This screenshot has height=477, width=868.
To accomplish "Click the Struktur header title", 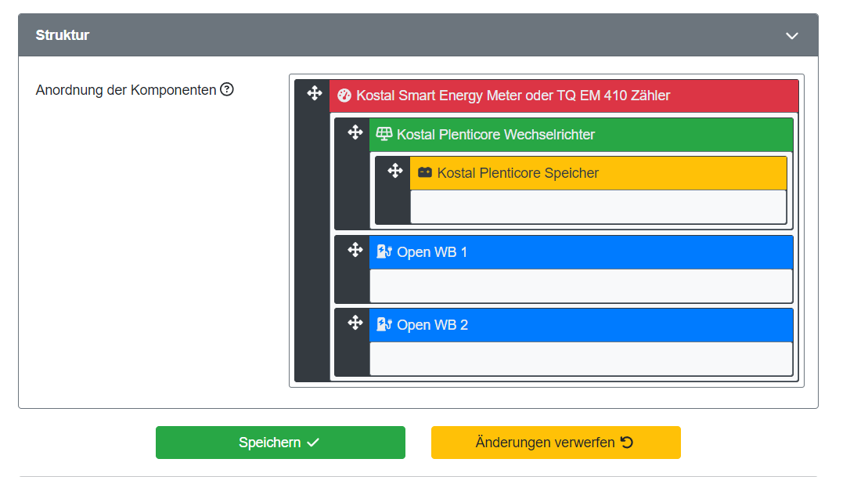I will click(x=63, y=35).
